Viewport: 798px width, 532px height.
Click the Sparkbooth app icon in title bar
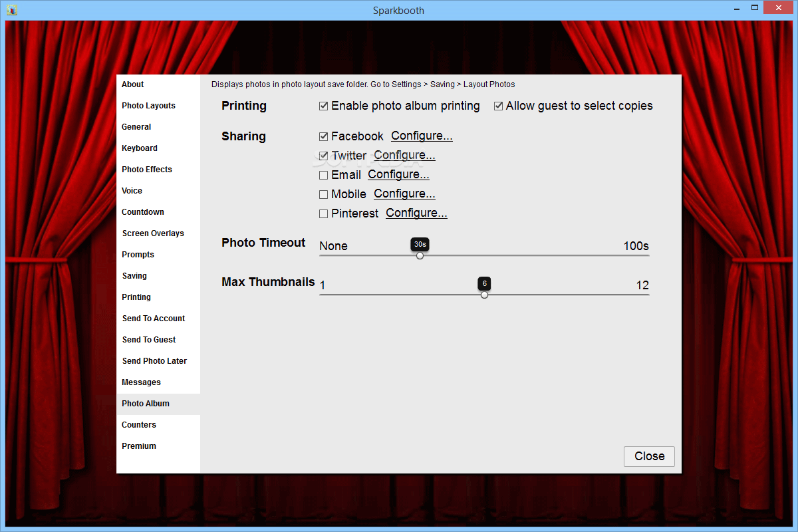click(x=11, y=9)
